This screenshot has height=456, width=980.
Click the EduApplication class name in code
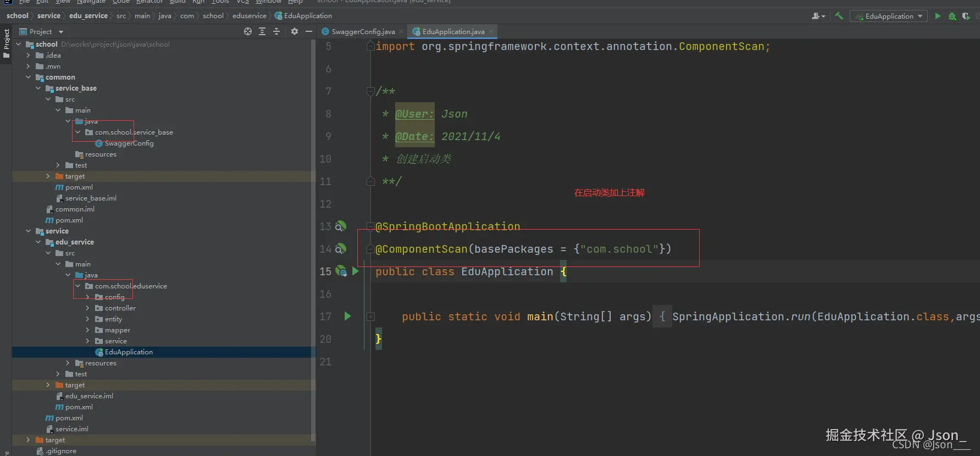pyautogui.click(x=507, y=271)
